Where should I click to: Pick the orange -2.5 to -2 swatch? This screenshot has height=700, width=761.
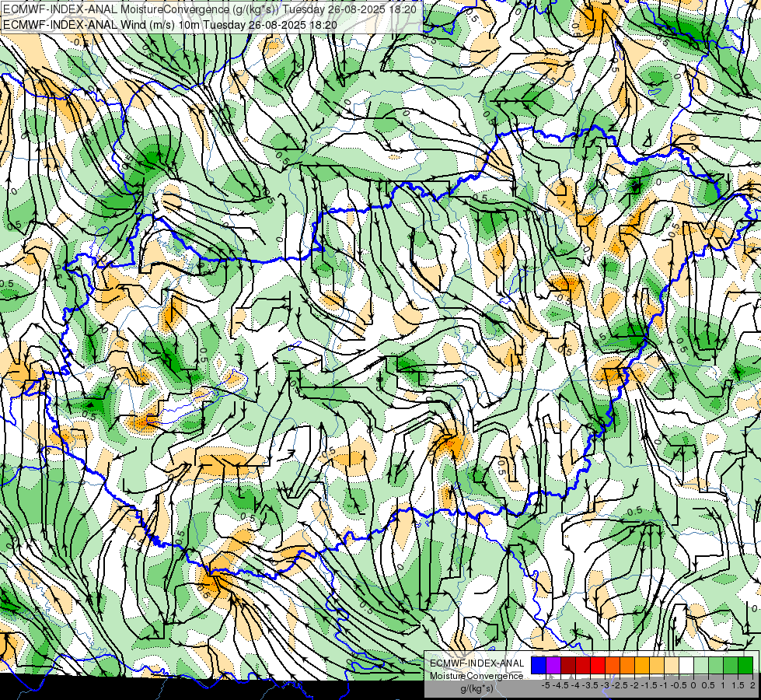pyautogui.click(x=627, y=666)
